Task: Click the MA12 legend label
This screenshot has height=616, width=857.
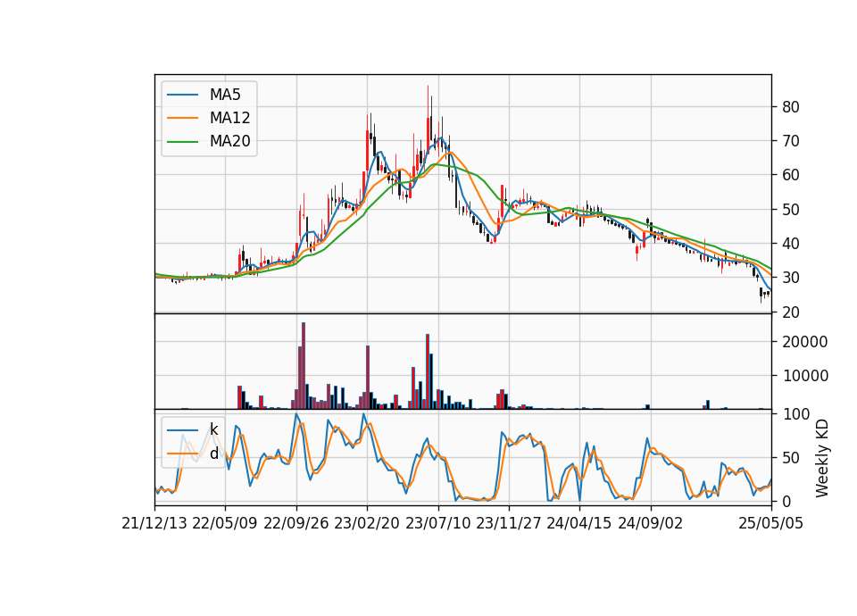Action: (x=229, y=118)
